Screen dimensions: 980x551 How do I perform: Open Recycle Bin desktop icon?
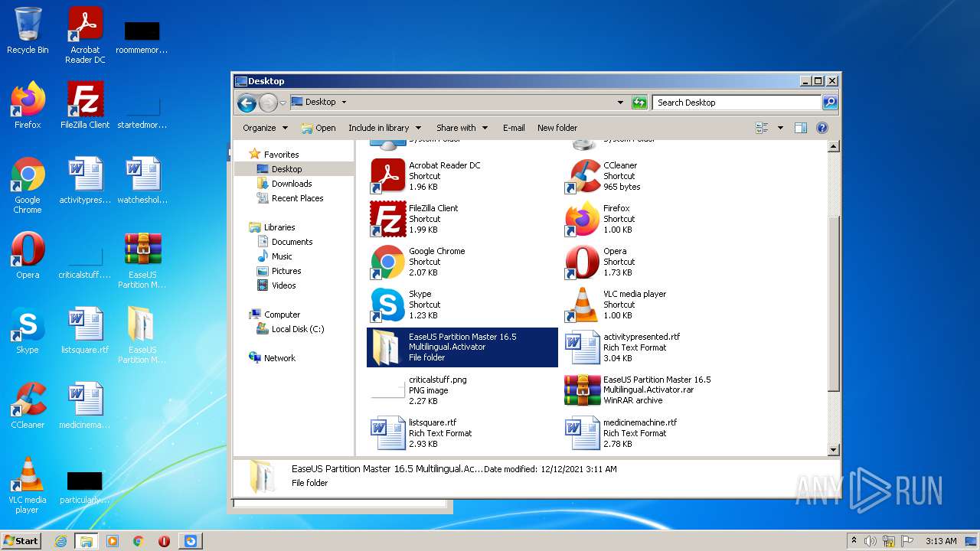point(28,31)
